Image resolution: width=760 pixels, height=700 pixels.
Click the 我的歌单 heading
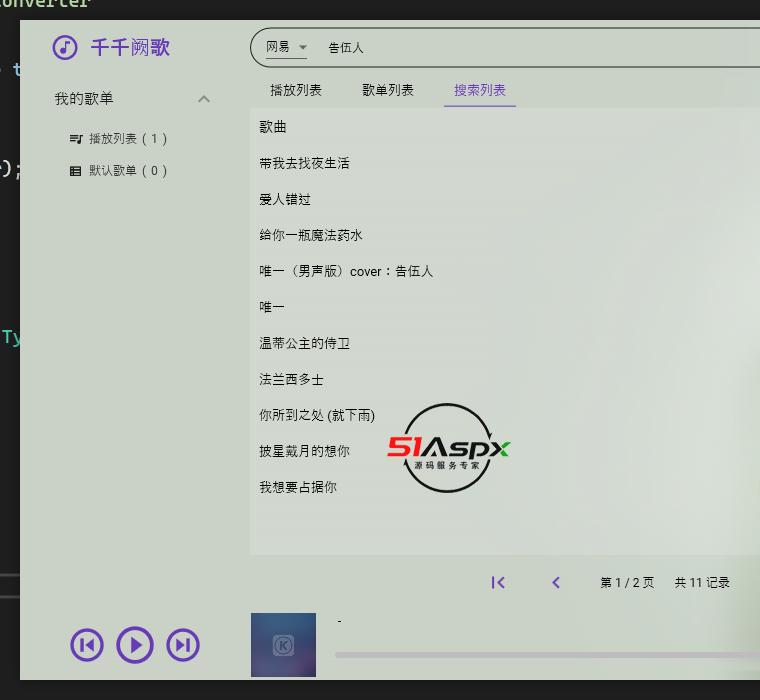[x=84, y=99]
